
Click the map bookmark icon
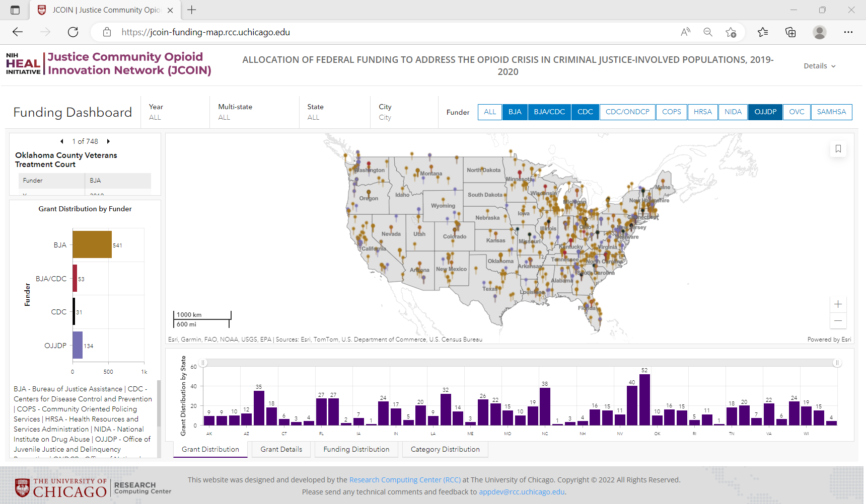(838, 149)
